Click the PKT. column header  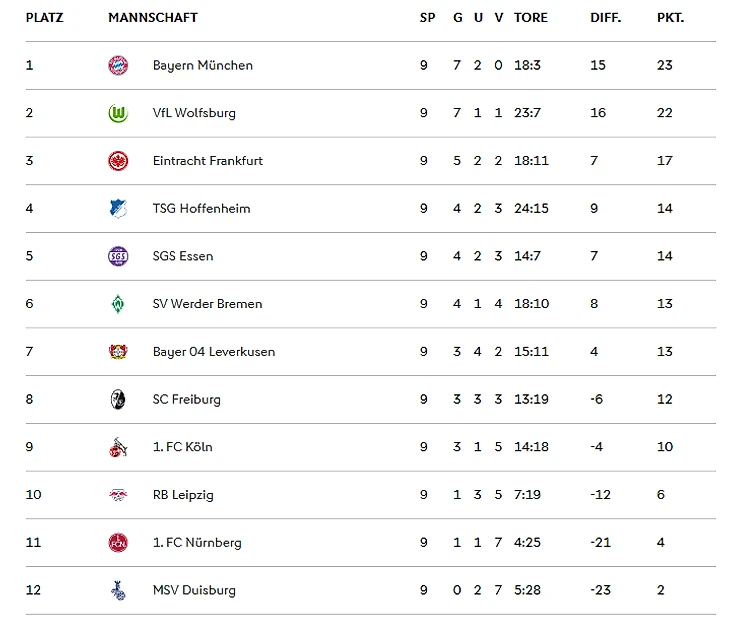coord(670,18)
